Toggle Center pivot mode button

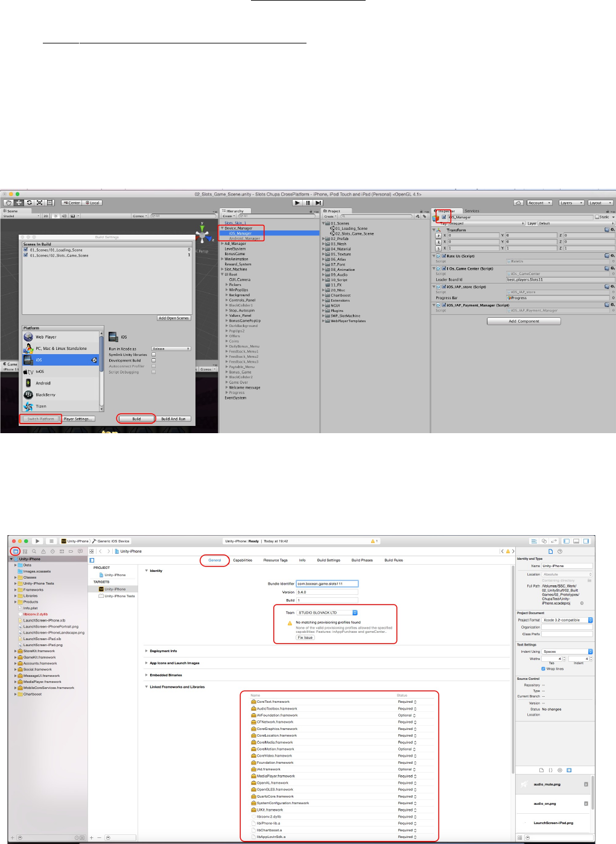point(72,203)
